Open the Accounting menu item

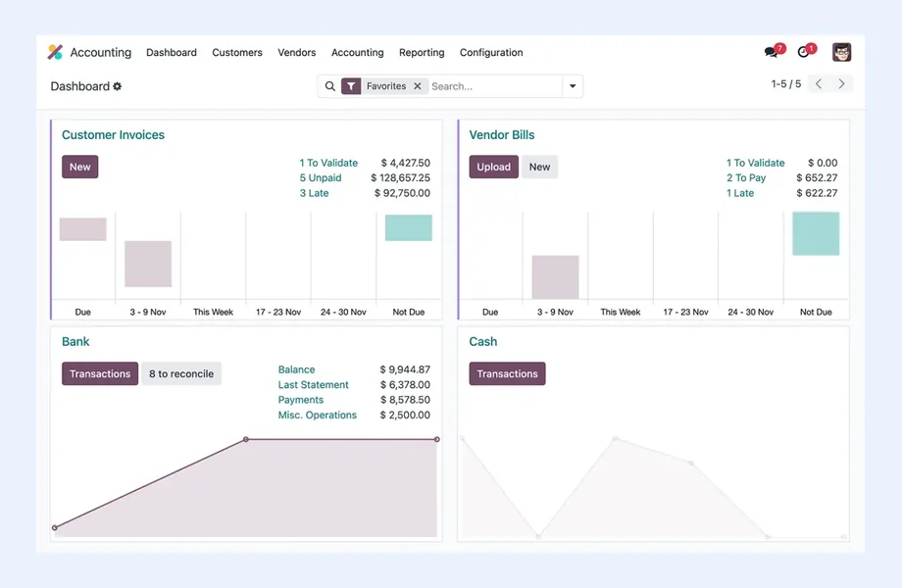[357, 52]
